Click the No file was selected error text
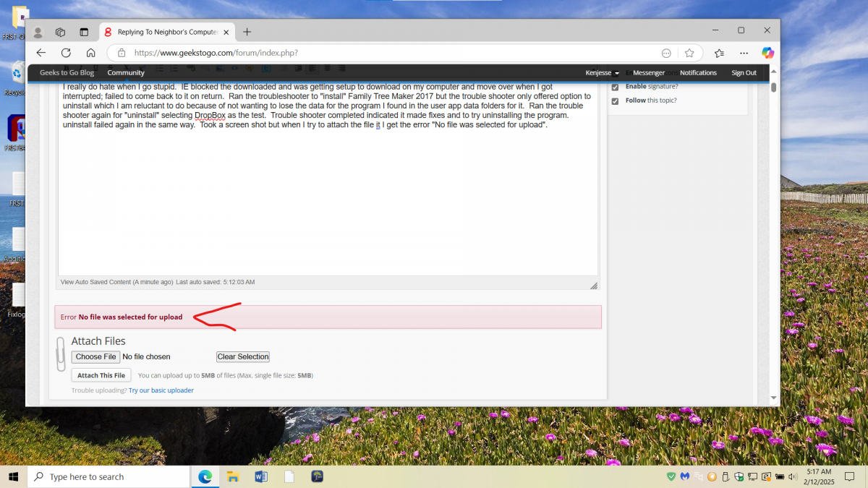This screenshot has width=868, height=488. (x=130, y=317)
